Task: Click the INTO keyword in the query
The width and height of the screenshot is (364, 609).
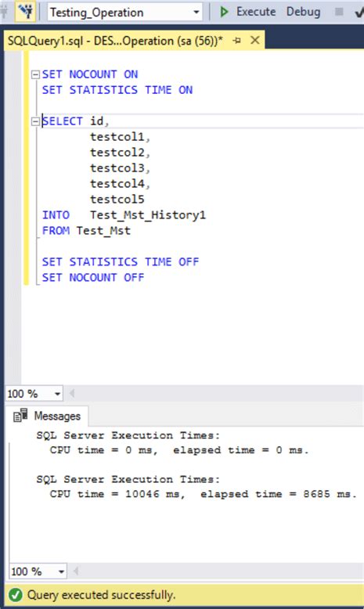Action: (56, 215)
